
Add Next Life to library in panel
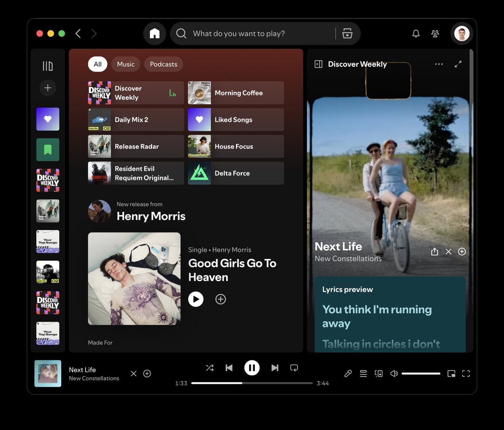click(x=462, y=252)
